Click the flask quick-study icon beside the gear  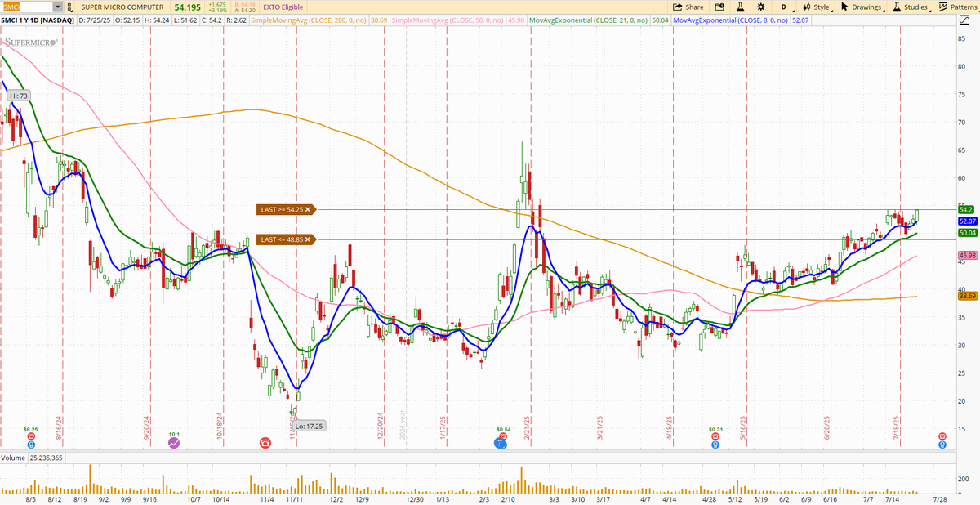(741, 7)
